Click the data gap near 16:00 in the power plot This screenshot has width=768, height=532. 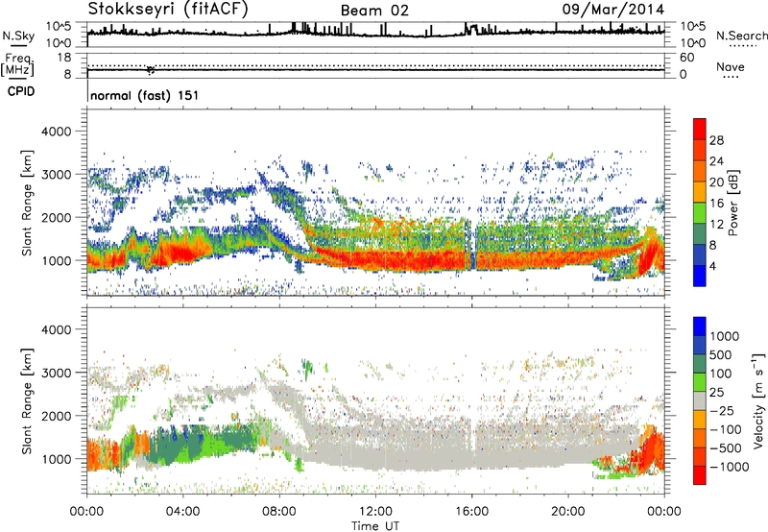click(470, 245)
